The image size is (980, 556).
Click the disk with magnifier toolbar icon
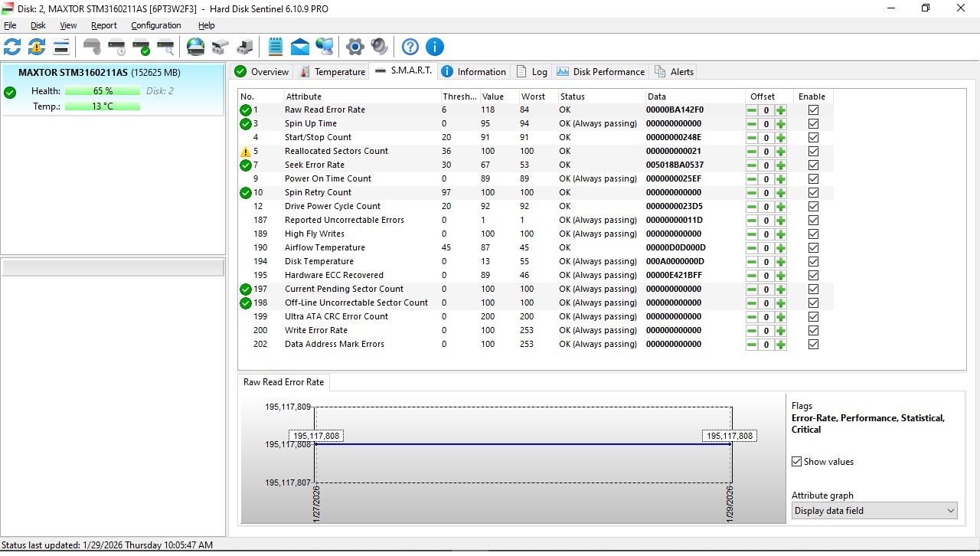point(165,47)
